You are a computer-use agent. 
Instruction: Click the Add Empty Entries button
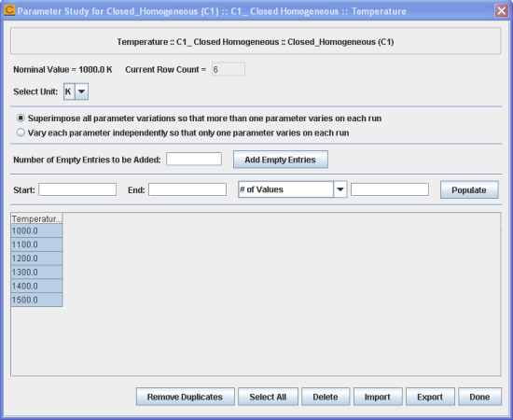[281, 160]
